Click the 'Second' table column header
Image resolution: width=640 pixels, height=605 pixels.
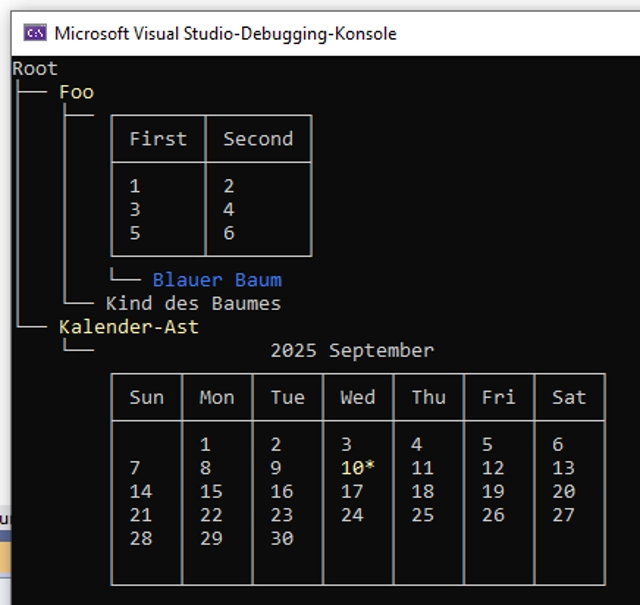coord(258,139)
